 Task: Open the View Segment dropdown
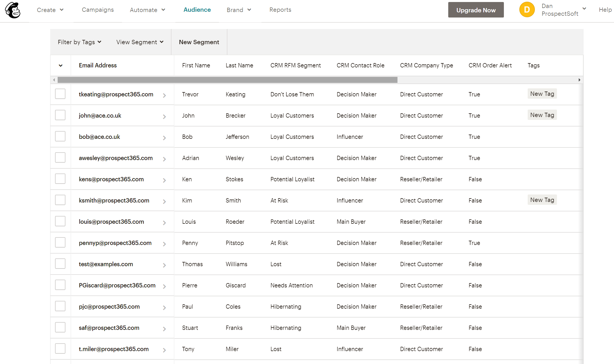pos(140,42)
